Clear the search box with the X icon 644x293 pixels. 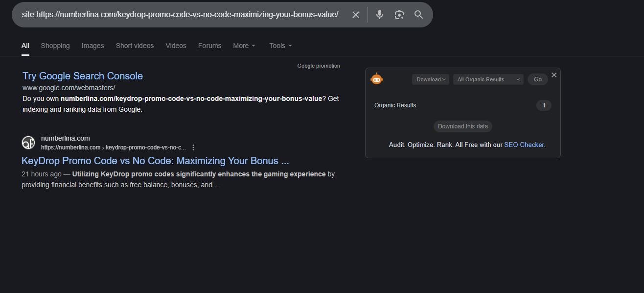[356, 15]
